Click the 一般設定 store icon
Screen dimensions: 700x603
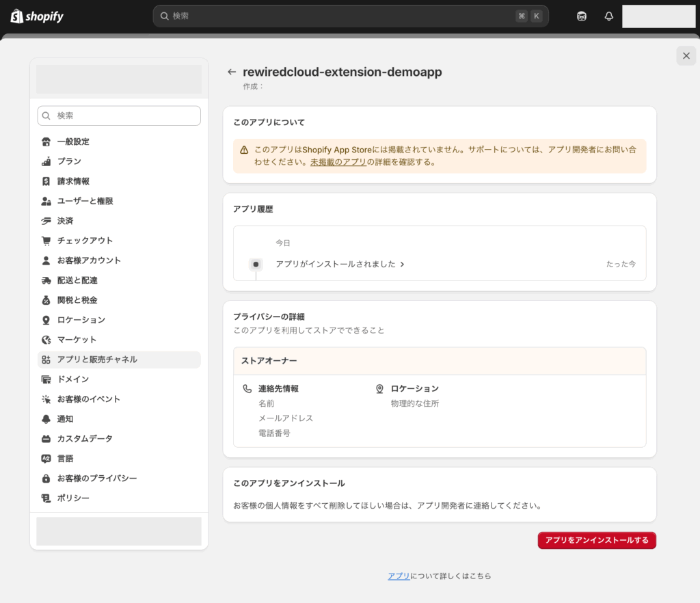[x=46, y=142]
